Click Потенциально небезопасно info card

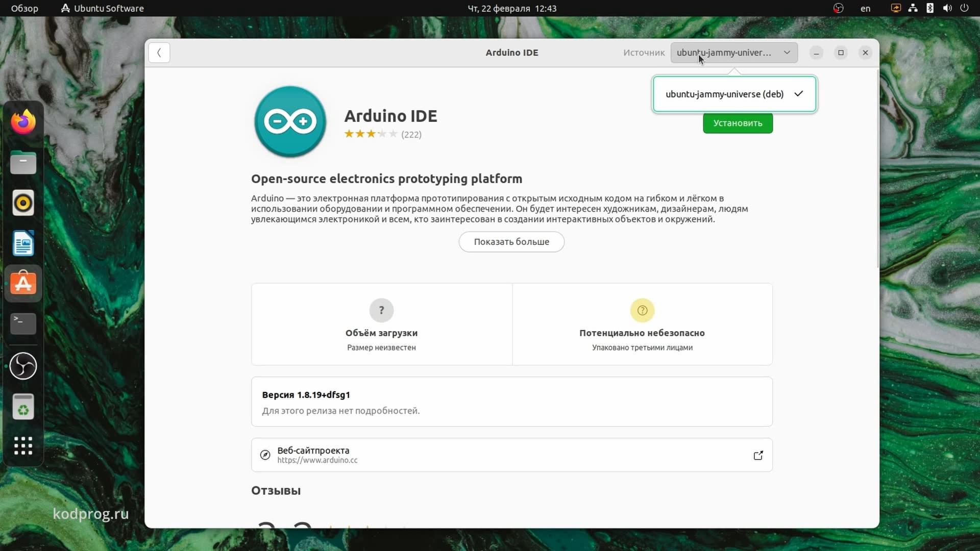642,324
